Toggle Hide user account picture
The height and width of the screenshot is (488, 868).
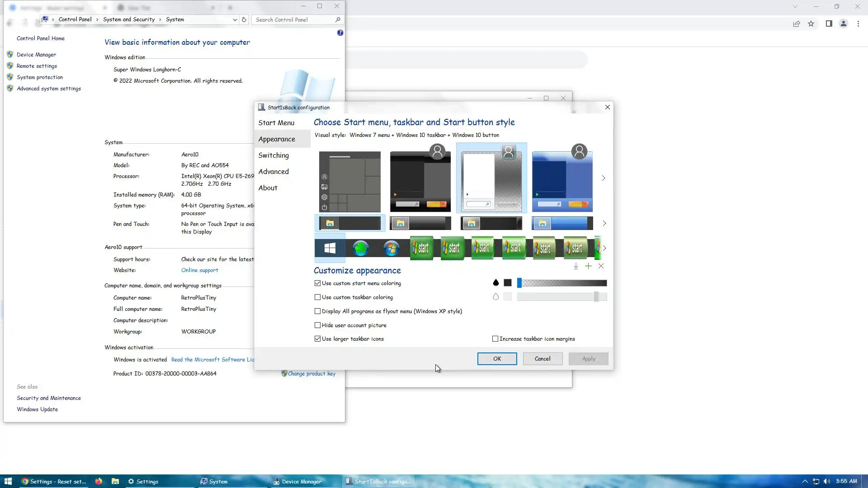317,325
